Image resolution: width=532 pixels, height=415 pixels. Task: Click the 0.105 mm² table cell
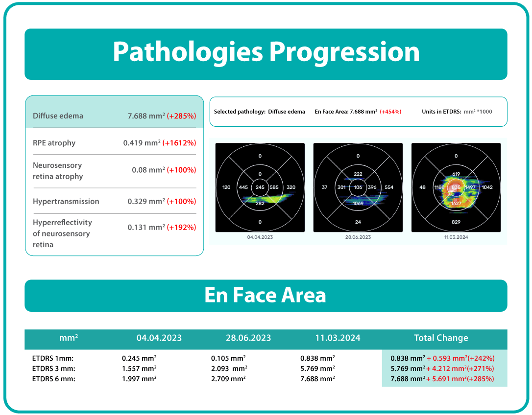tap(228, 358)
